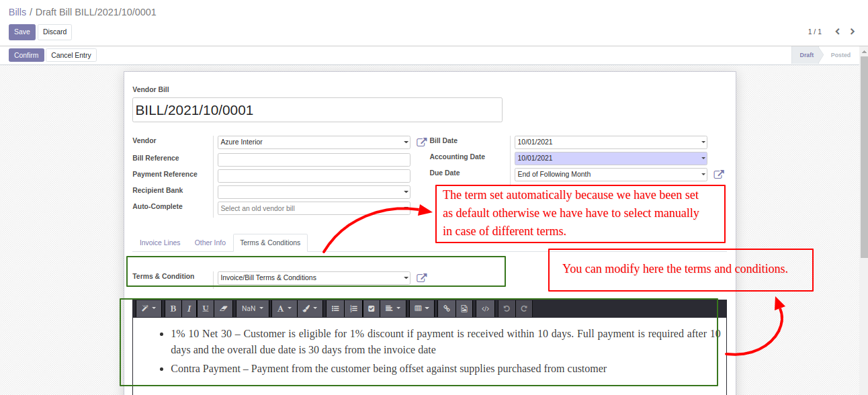Open the Other Info tab
The width and height of the screenshot is (868, 395).
(x=210, y=243)
